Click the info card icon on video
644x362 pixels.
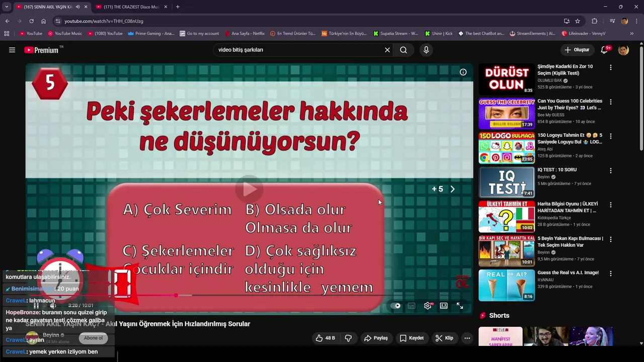tap(463, 72)
